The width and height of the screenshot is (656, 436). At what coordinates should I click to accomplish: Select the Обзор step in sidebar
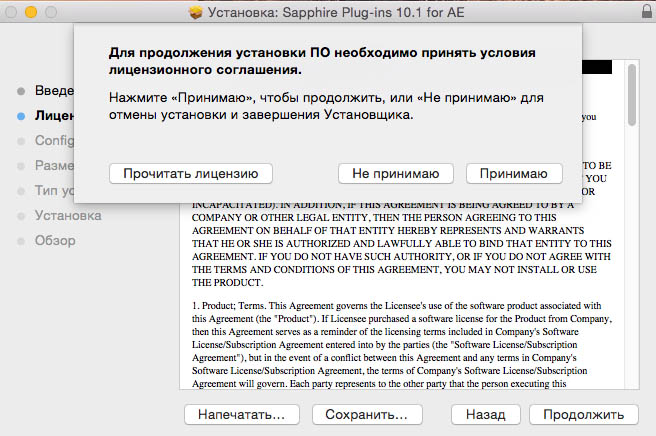coord(55,241)
